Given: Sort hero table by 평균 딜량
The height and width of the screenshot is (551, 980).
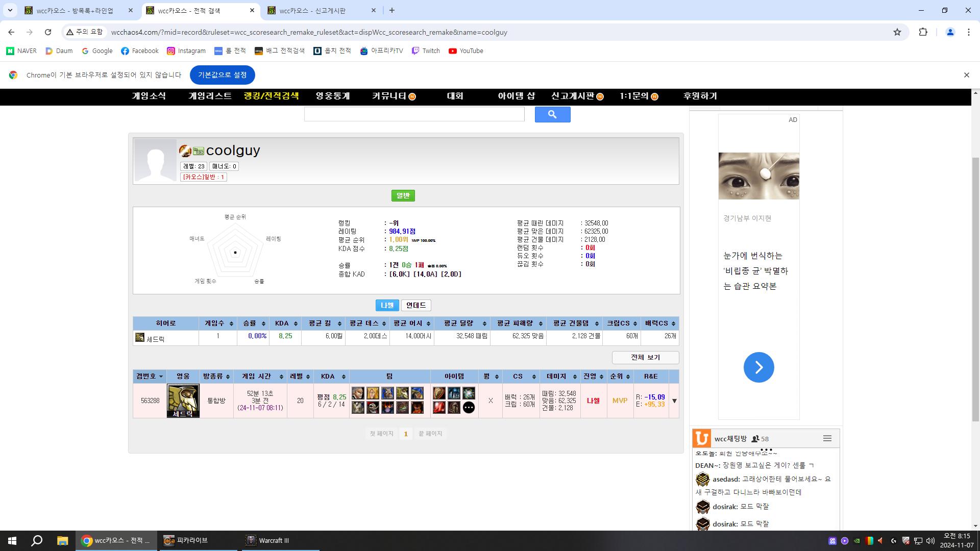Looking at the screenshot, I should coord(462,323).
